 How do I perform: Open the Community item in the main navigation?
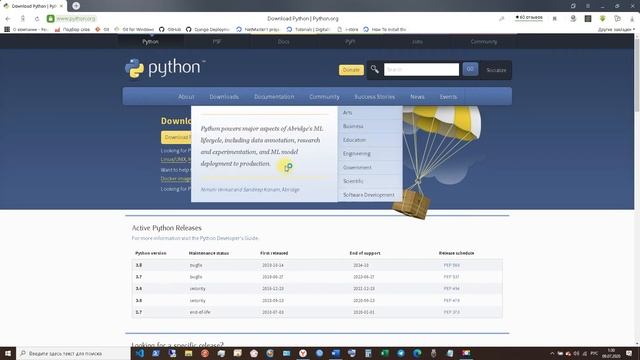[x=324, y=97]
